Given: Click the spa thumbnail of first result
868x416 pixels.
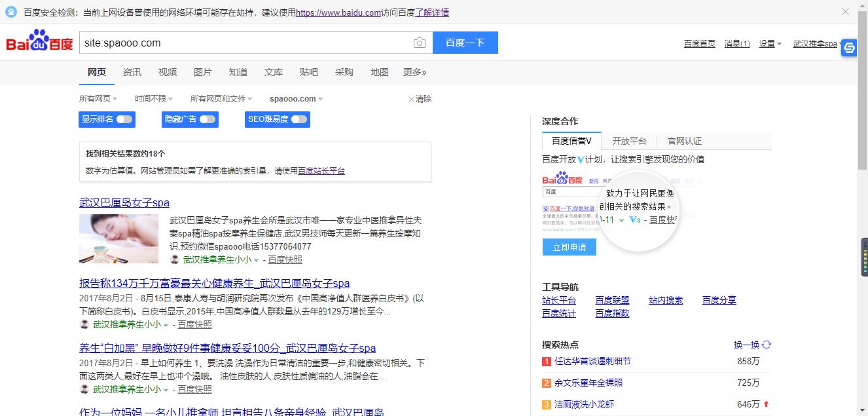Looking at the screenshot, I should tap(118, 238).
